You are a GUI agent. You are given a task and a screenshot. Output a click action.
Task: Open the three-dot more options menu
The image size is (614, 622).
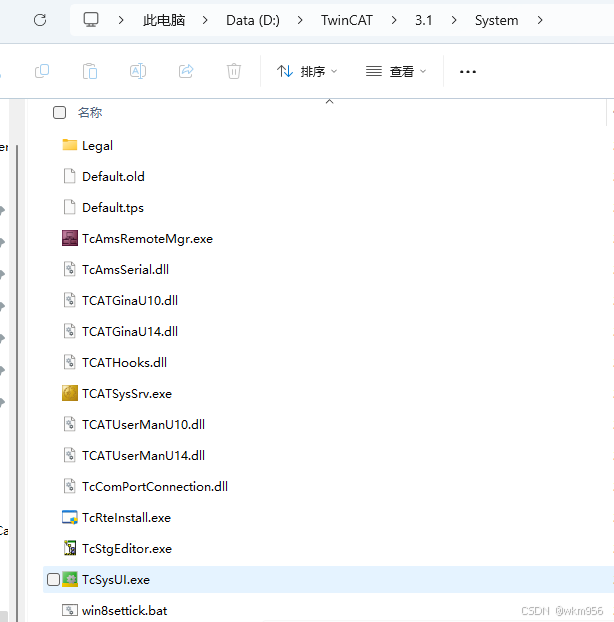pyautogui.click(x=468, y=72)
